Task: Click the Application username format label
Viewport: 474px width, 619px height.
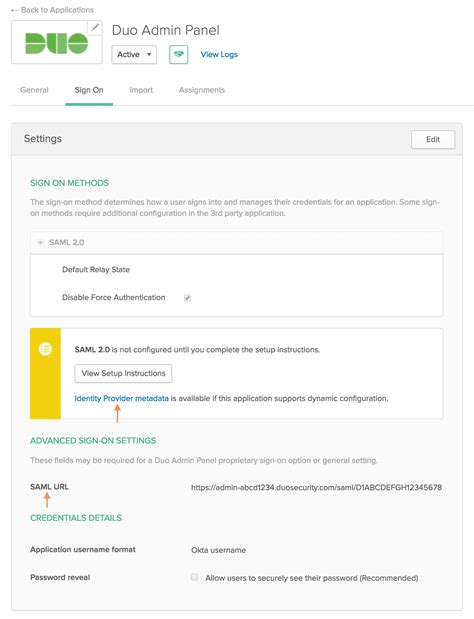Action: (83, 550)
